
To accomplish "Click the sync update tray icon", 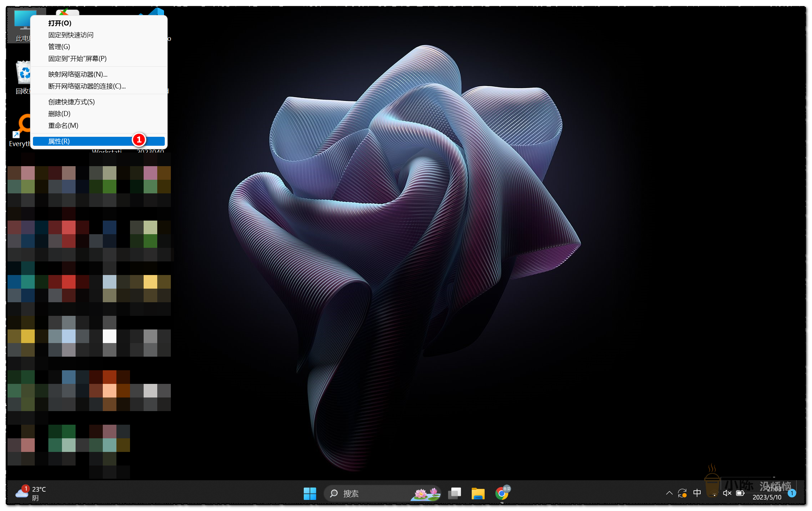I will (682, 493).
